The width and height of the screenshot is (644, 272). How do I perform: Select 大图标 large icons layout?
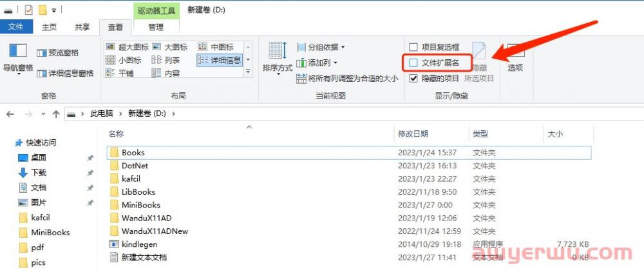[169, 47]
